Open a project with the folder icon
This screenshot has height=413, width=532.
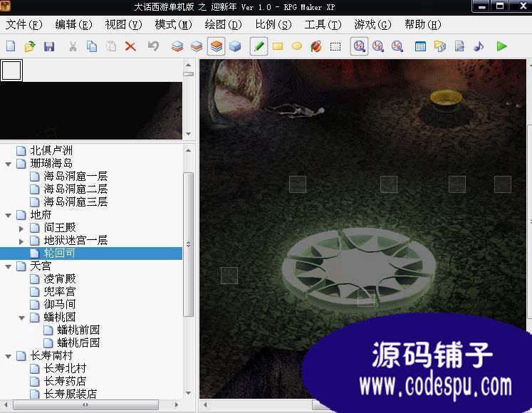click(x=30, y=46)
